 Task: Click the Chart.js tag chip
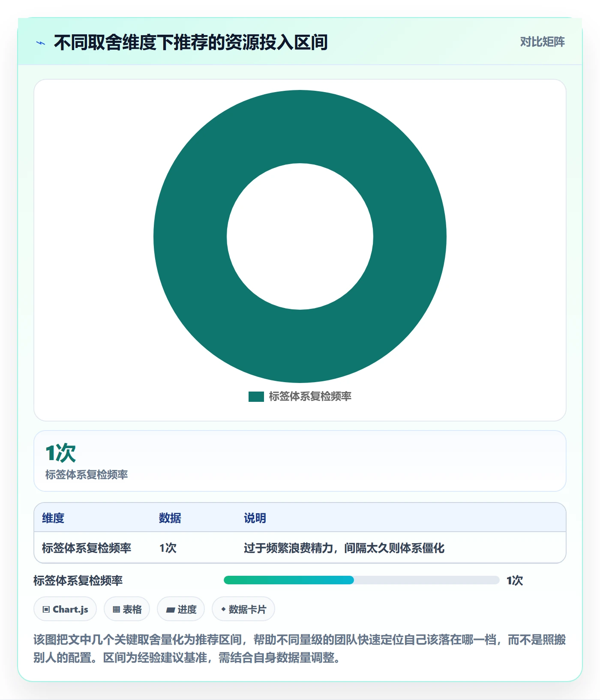pyautogui.click(x=65, y=609)
